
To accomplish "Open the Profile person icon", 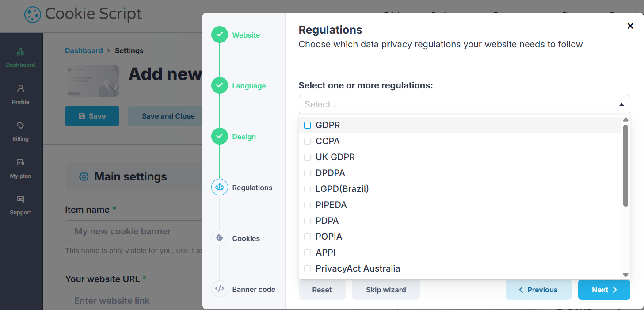I will coord(20,88).
